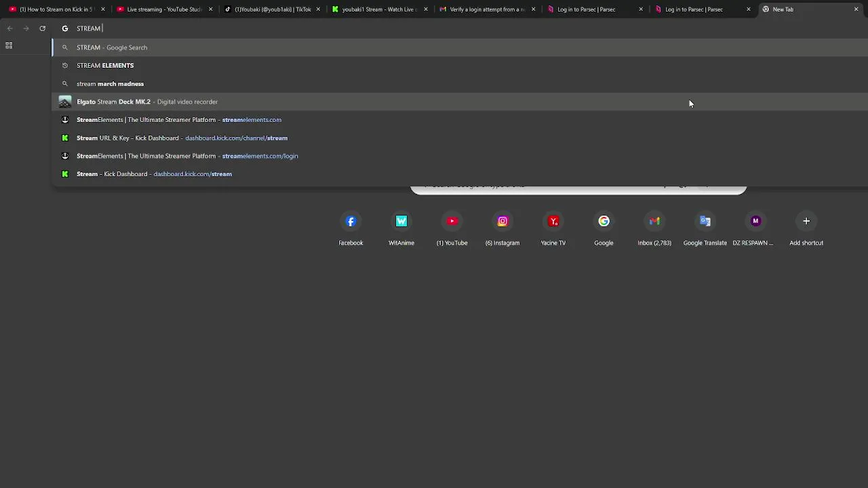This screenshot has width=868, height=488.
Task: Click the address bar containing STREAM
Action: 460,28
